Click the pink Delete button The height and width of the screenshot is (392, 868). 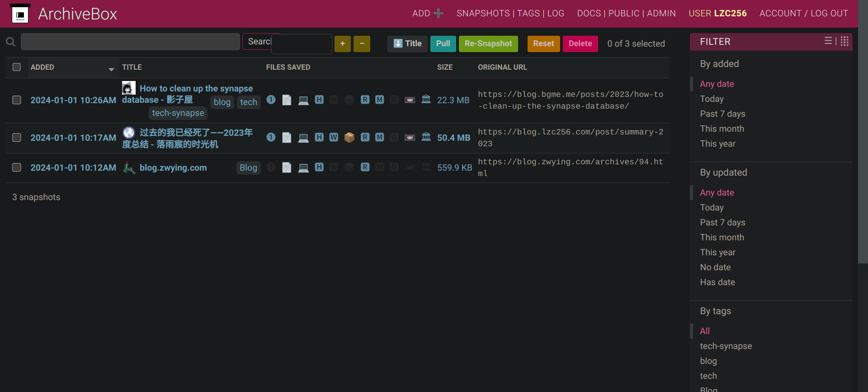(580, 43)
